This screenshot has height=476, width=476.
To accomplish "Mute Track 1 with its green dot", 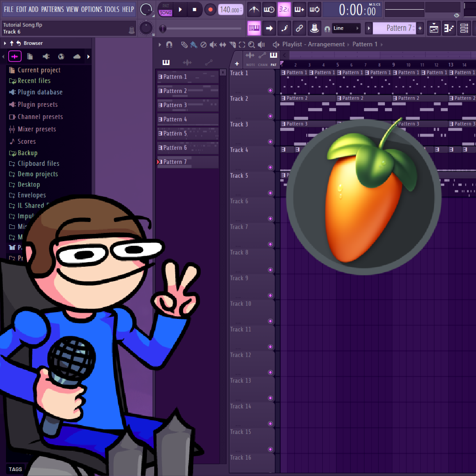I will point(270,90).
